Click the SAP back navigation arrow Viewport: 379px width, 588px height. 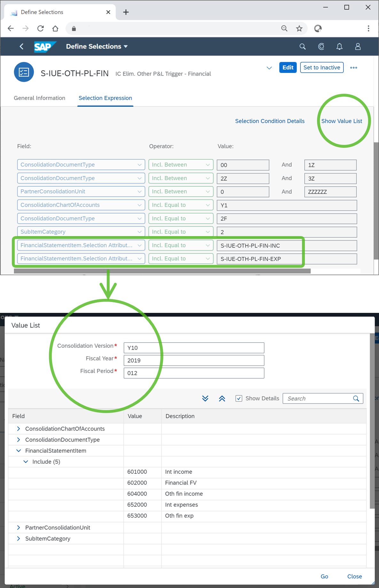22,47
